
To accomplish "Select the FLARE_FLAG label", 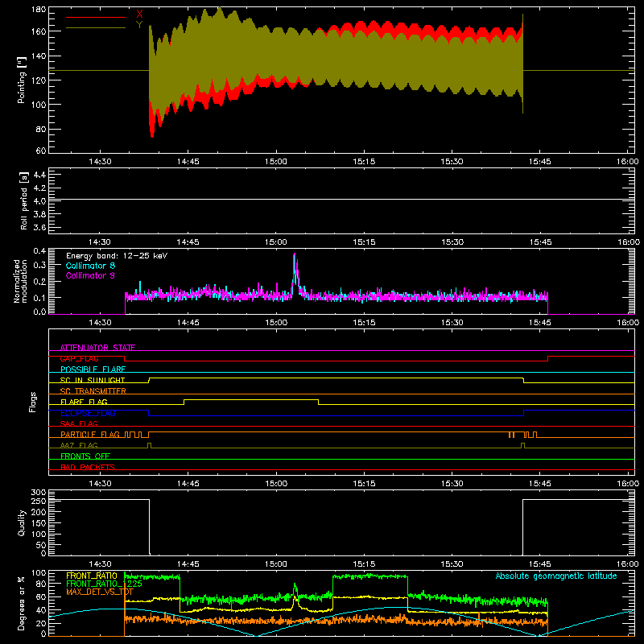I will point(84,402).
